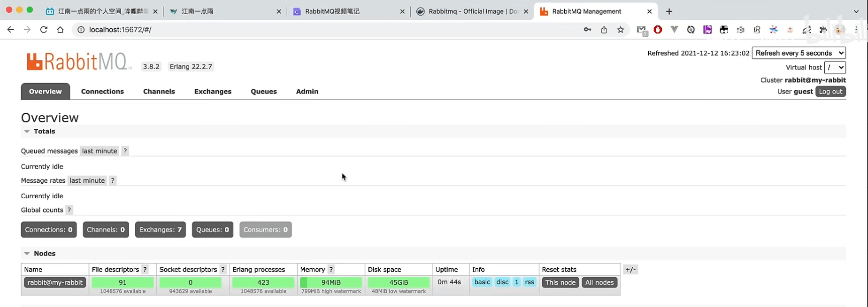Viewport: 868px width, 307px height.
Task: View site information icon in address bar
Action: click(80, 30)
